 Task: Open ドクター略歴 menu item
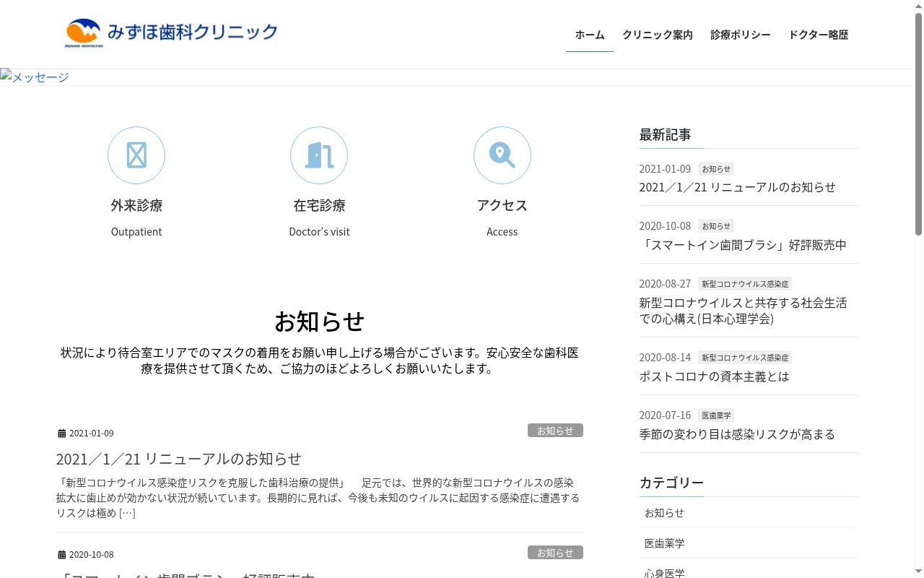(x=819, y=35)
